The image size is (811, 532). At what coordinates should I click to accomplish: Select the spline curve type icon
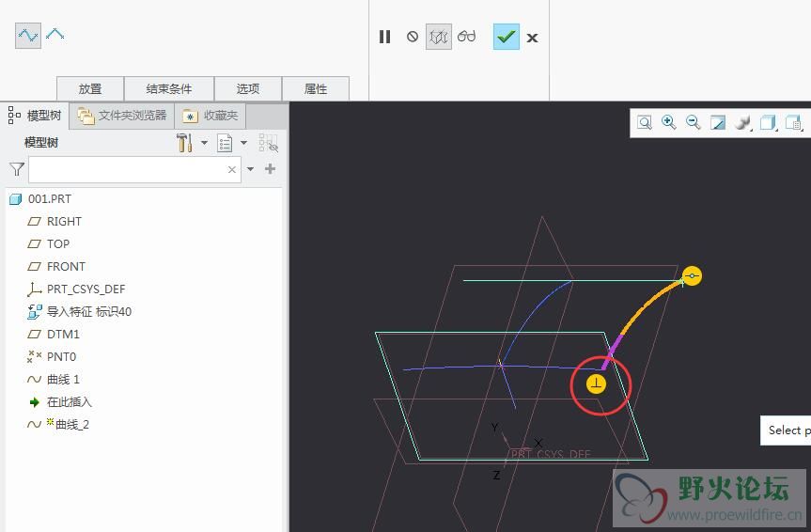click(28, 36)
